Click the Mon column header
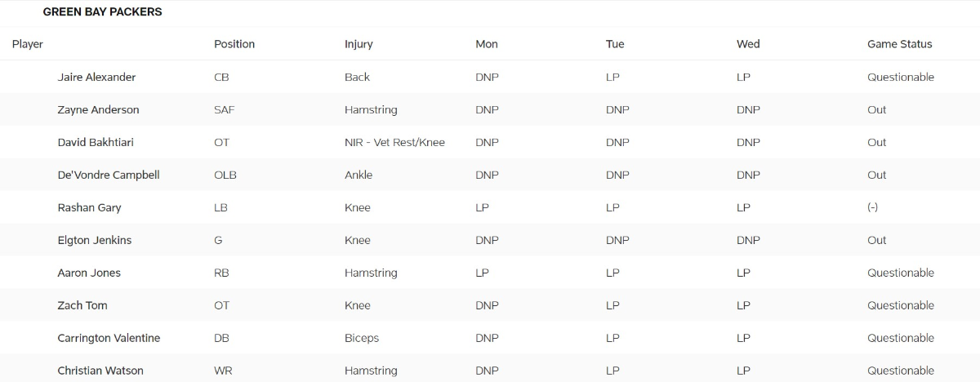 (x=487, y=44)
